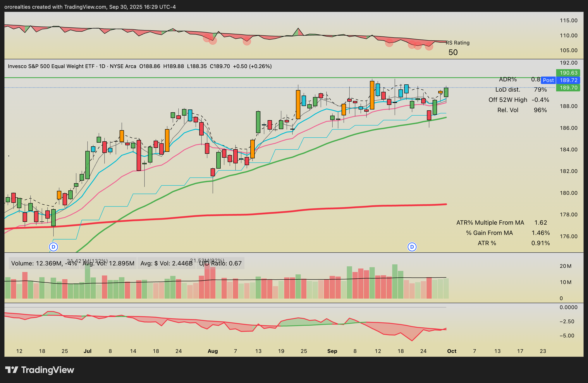The width and height of the screenshot is (588, 383).
Task: Click the Oct label on time axis
Action: click(x=452, y=351)
